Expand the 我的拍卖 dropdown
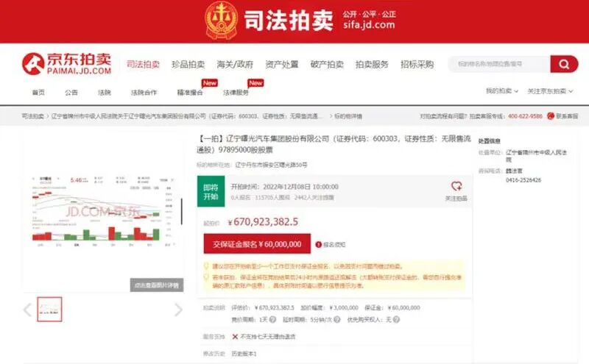This screenshot has height=364, width=589. click(x=502, y=91)
